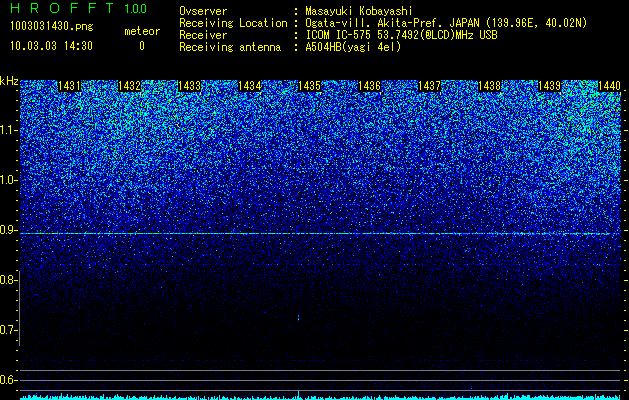This screenshot has height=400, width=629.
Task: Click the kHz axis unit label
Action: pos(9,81)
